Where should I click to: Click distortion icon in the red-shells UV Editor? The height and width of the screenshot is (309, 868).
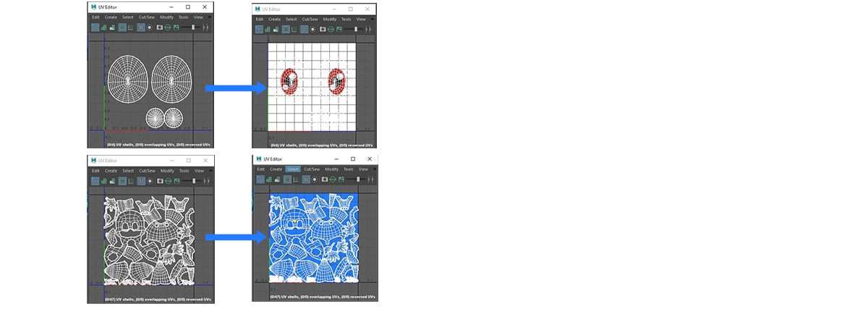point(276,29)
